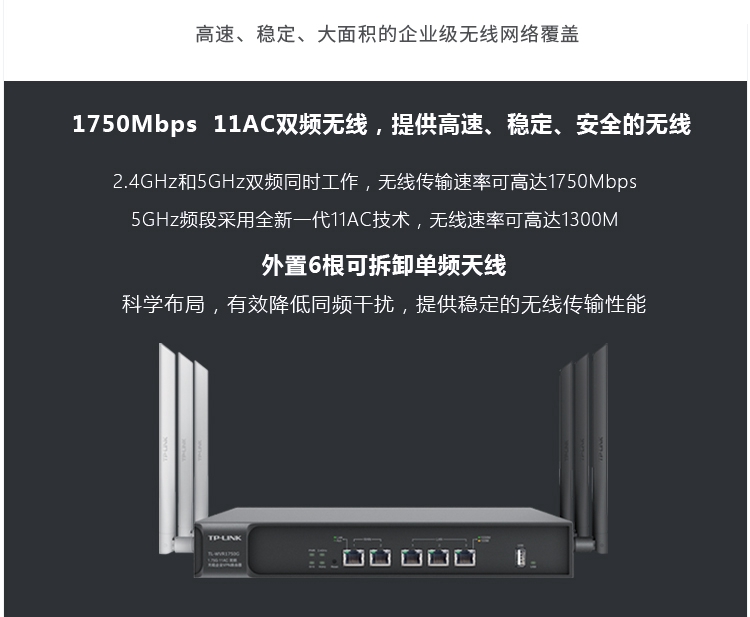
Task: Click the 外置6根可拆卸单频天线 heading
Action: point(384,265)
